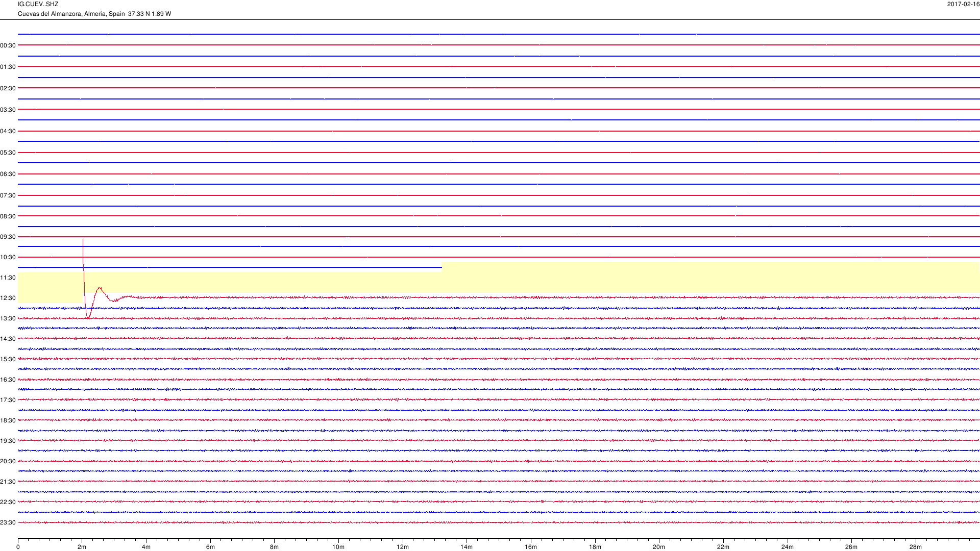
Task: Select the 13:30 time label
Action: pyautogui.click(x=8, y=318)
